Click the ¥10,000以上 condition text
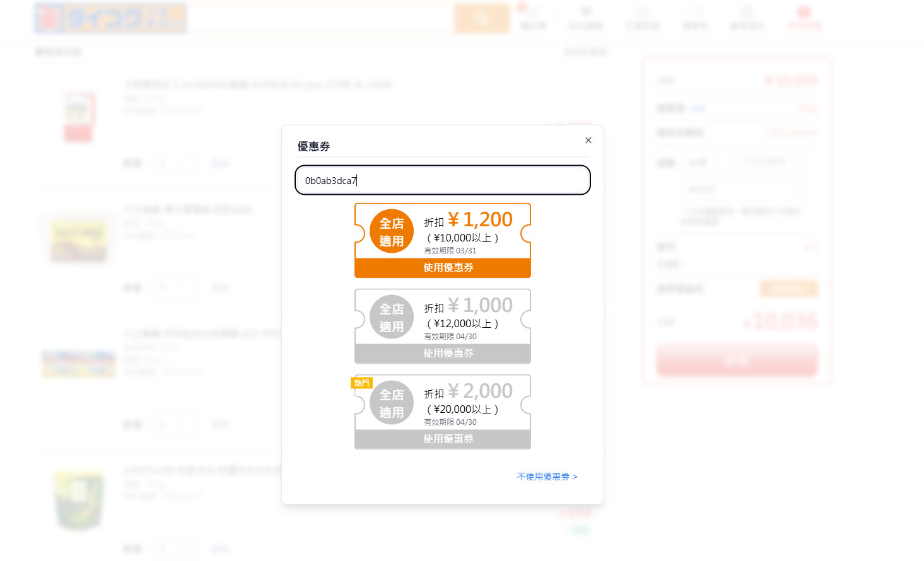 click(x=462, y=238)
